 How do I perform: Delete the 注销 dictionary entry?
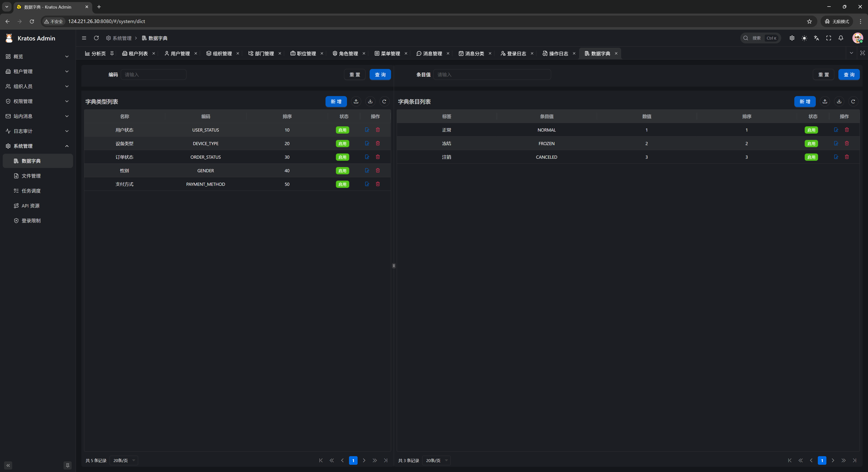click(847, 157)
